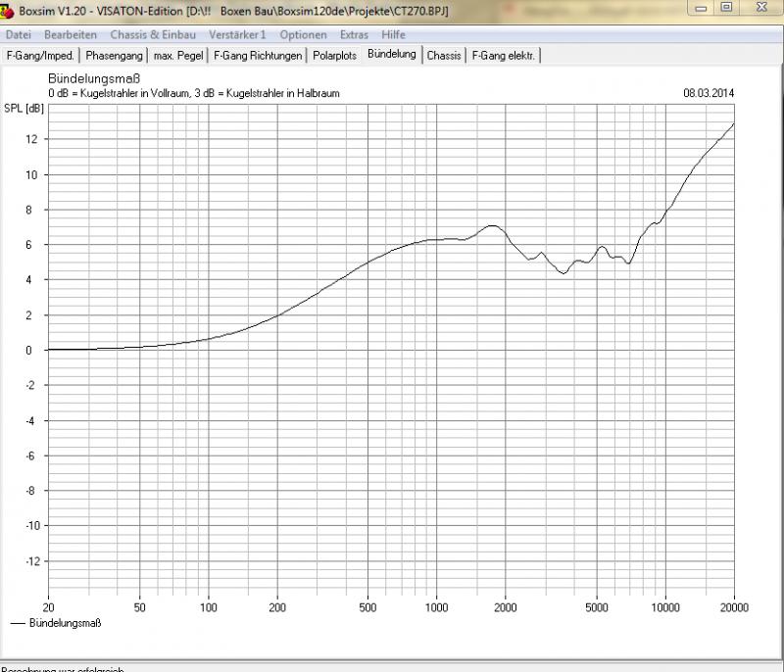Switch to the Phasengang tab
This screenshot has width=784, height=672.
[114, 56]
